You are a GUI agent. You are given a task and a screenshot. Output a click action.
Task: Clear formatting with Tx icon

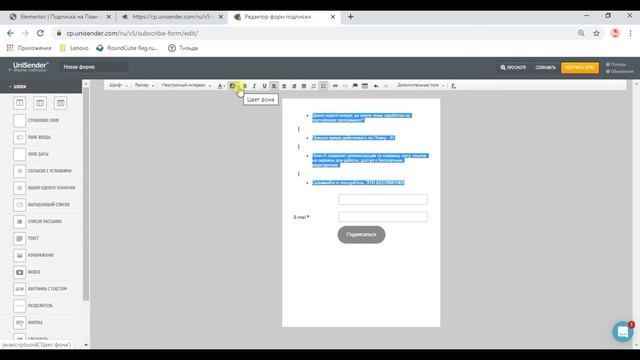coord(453,86)
